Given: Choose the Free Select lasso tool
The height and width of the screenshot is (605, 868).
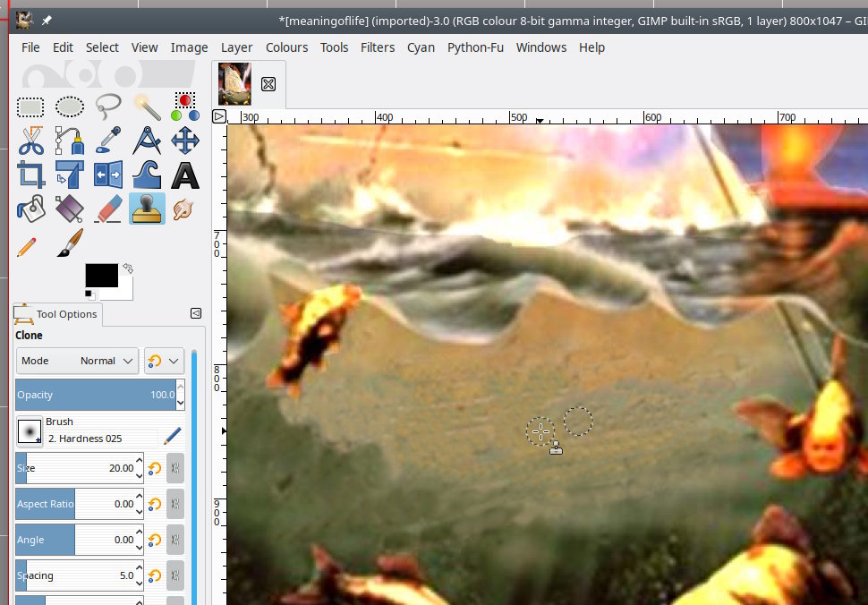Looking at the screenshot, I should pyautogui.click(x=108, y=107).
